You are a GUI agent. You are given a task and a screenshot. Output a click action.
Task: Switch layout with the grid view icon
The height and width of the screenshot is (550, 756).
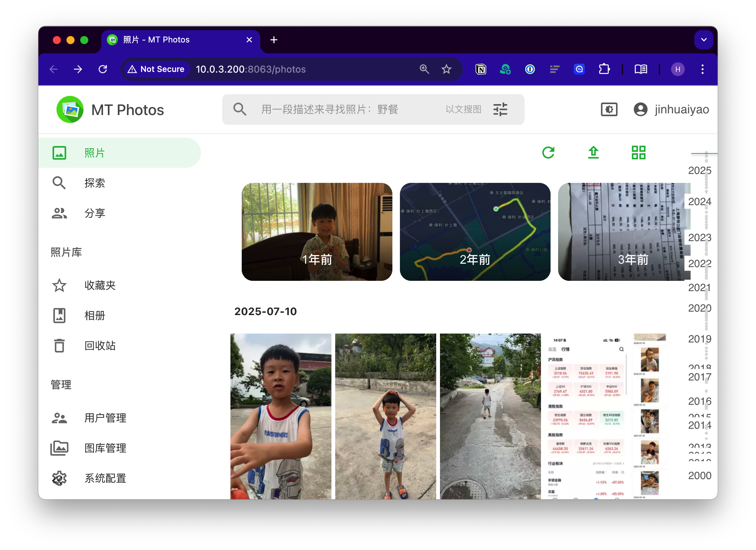[638, 152]
